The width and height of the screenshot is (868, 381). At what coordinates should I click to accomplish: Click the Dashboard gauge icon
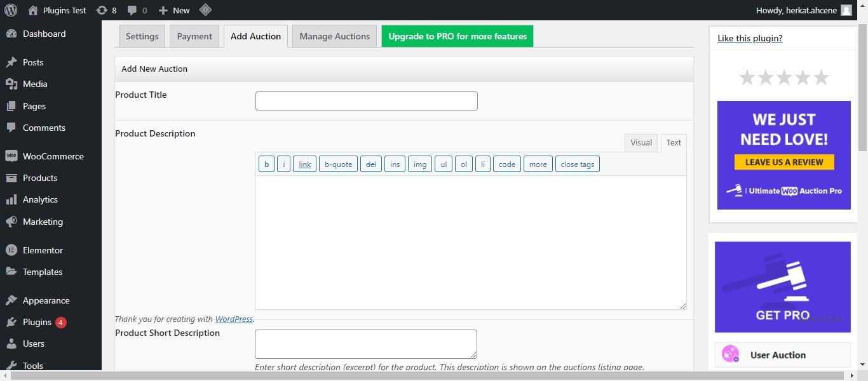click(11, 34)
